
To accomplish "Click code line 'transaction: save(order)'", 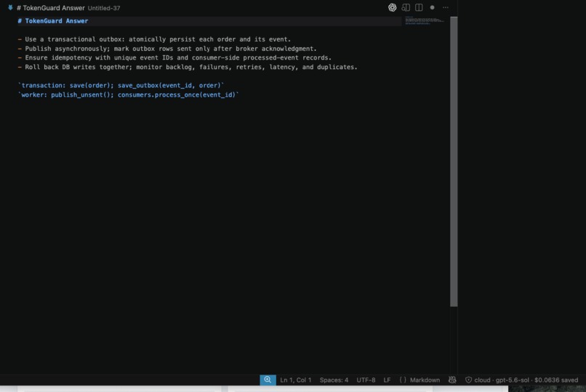I will coord(121,85).
